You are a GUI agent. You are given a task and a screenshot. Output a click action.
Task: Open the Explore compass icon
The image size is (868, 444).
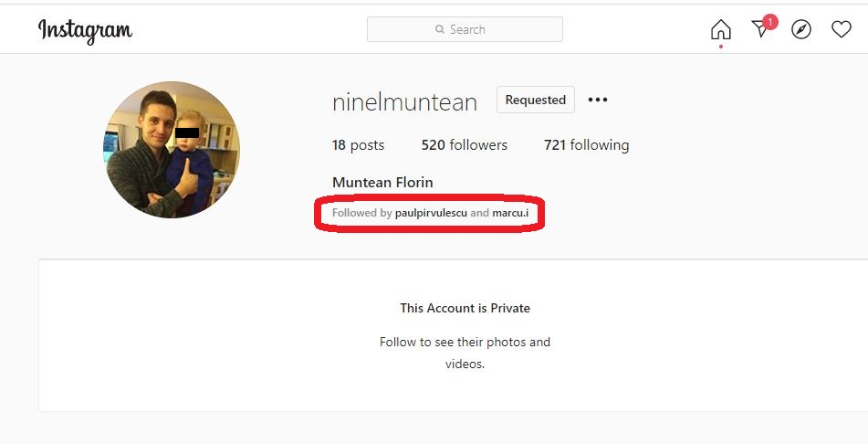coord(801,30)
